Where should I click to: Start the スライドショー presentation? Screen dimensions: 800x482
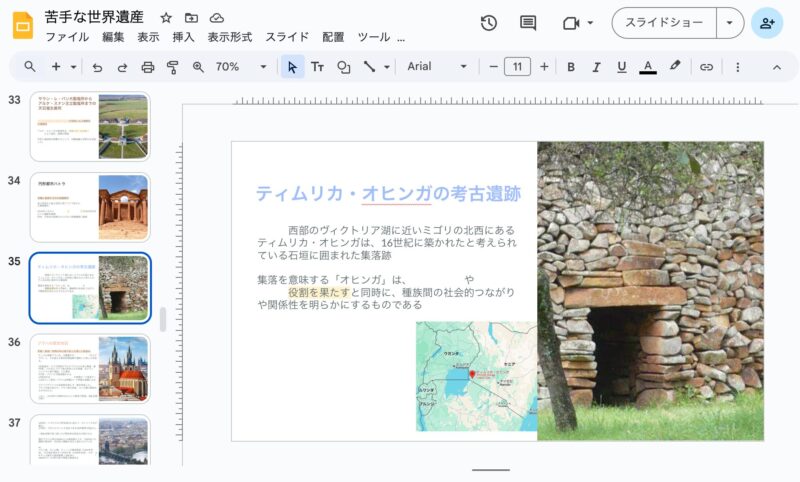click(664, 23)
